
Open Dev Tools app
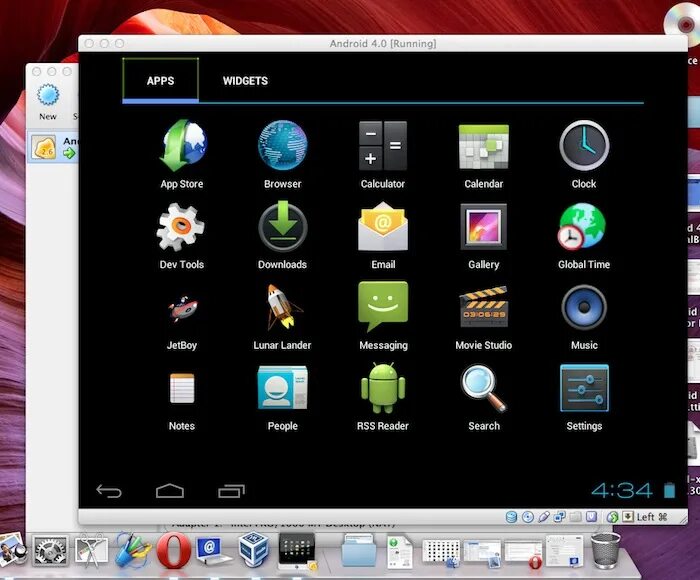click(x=182, y=235)
